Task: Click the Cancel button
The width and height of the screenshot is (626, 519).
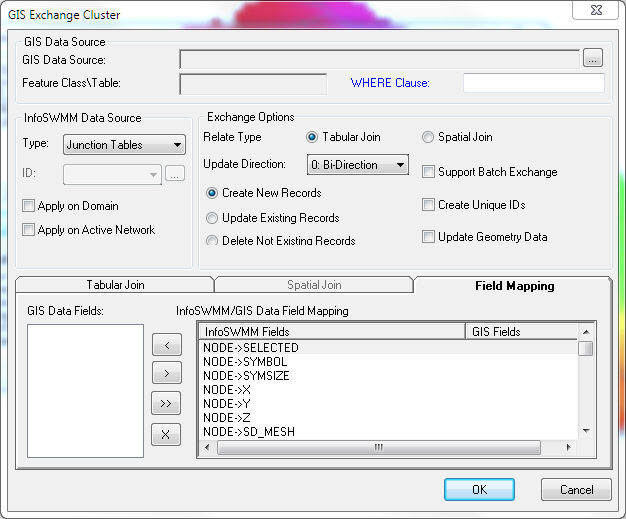Action: tap(576, 489)
